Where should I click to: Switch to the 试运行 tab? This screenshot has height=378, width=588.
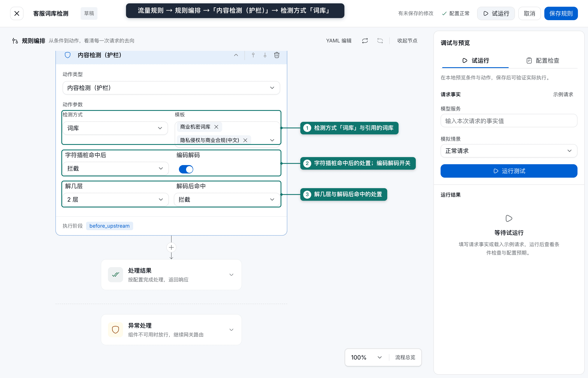pos(475,61)
